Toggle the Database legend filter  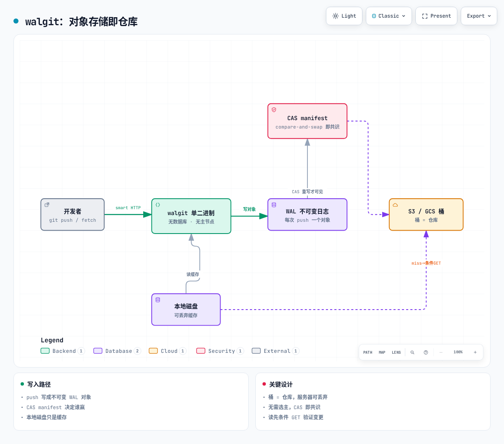[x=117, y=351]
